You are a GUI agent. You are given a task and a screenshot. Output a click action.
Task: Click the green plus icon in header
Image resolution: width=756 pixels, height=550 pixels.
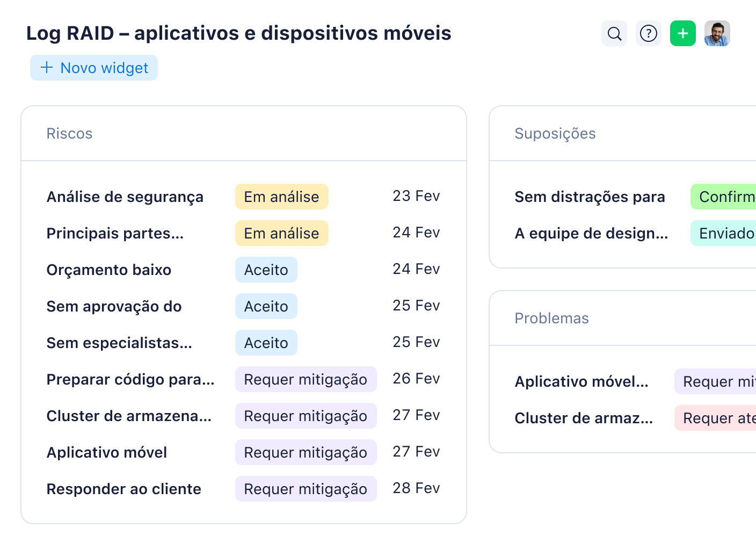tap(682, 33)
